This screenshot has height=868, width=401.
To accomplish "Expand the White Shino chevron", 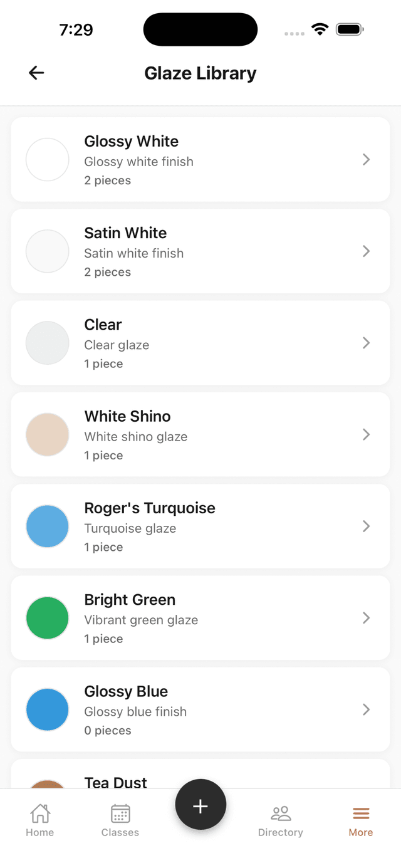I will (x=367, y=434).
